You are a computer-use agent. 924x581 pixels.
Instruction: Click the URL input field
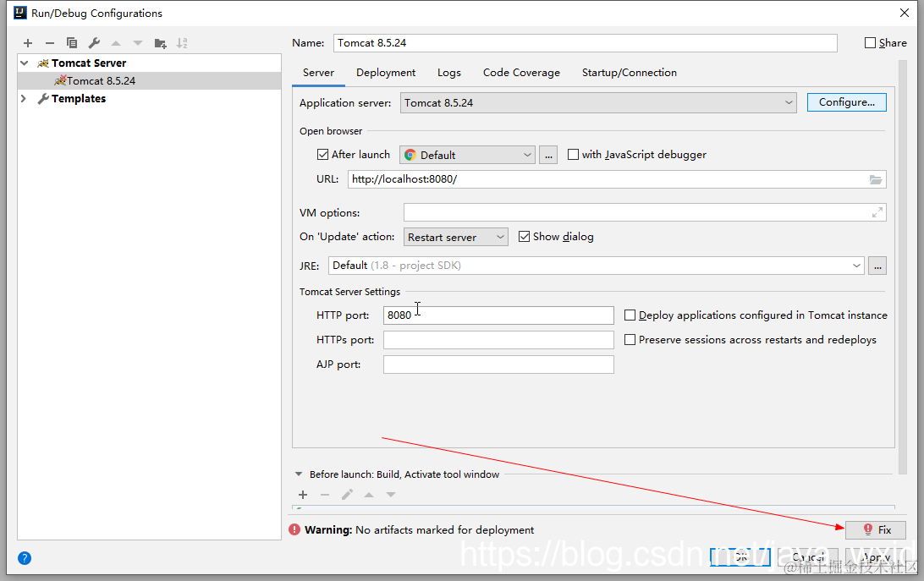pyautogui.click(x=617, y=179)
